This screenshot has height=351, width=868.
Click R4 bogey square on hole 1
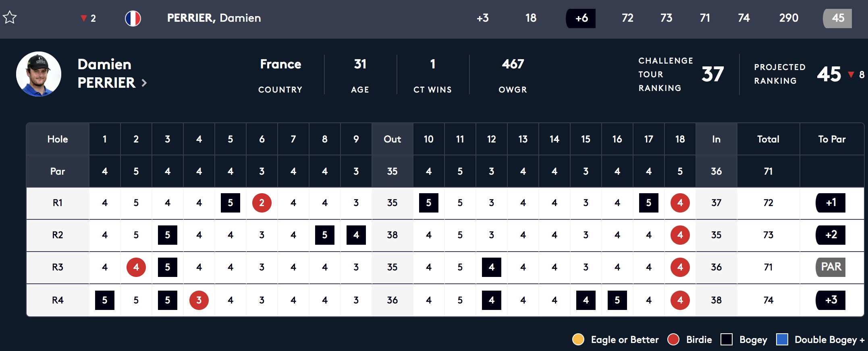click(105, 300)
